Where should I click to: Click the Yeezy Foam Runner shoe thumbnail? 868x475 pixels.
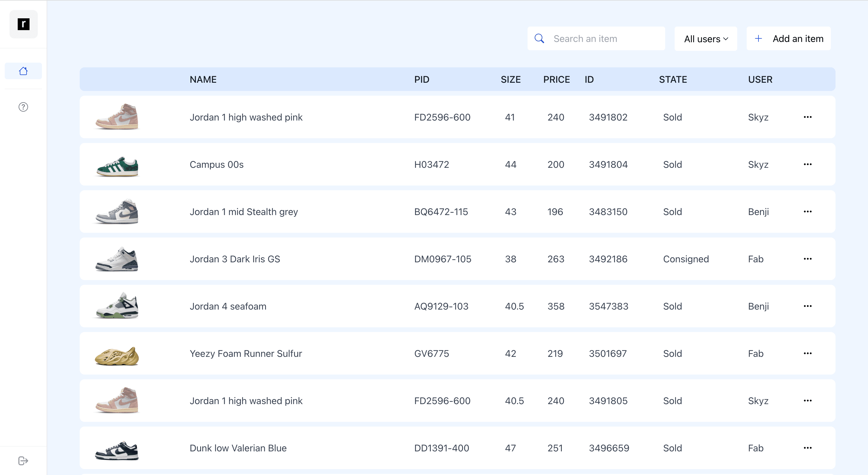click(x=117, y=355)
